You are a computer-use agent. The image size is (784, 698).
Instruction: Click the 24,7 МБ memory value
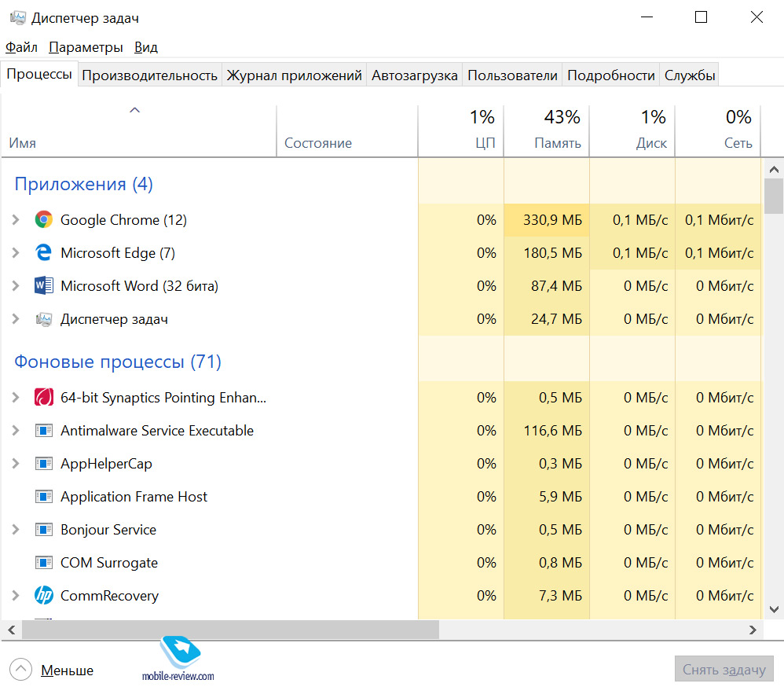(x=556, y=318)
